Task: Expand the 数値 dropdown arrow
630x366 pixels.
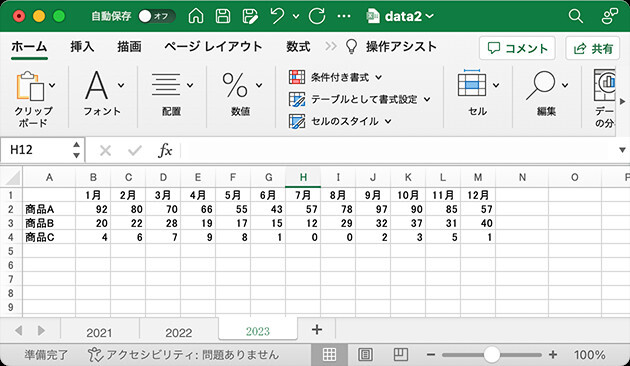Action: (259, 85)
